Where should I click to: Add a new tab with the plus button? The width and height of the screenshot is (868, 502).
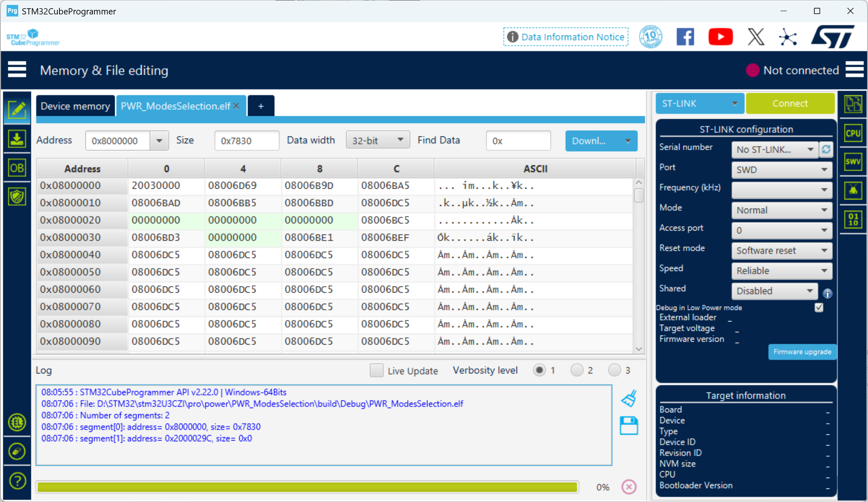pyautogui.click(x=261, y=106)
